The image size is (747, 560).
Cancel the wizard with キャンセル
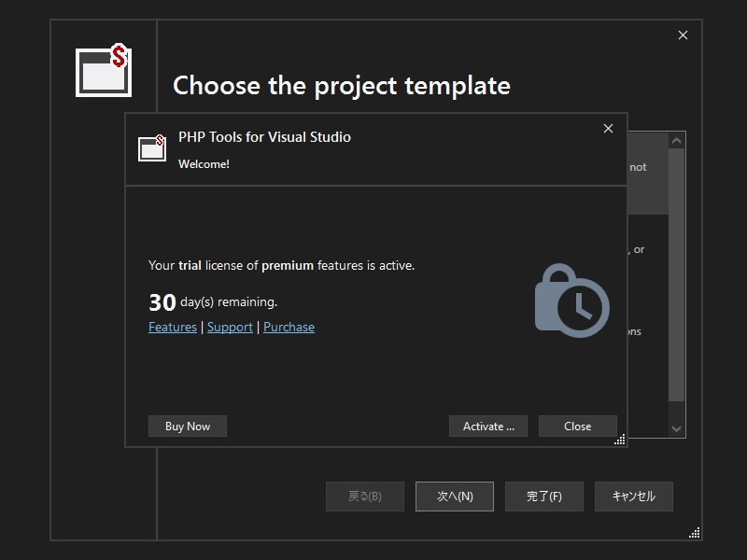(x=634, y=497)
